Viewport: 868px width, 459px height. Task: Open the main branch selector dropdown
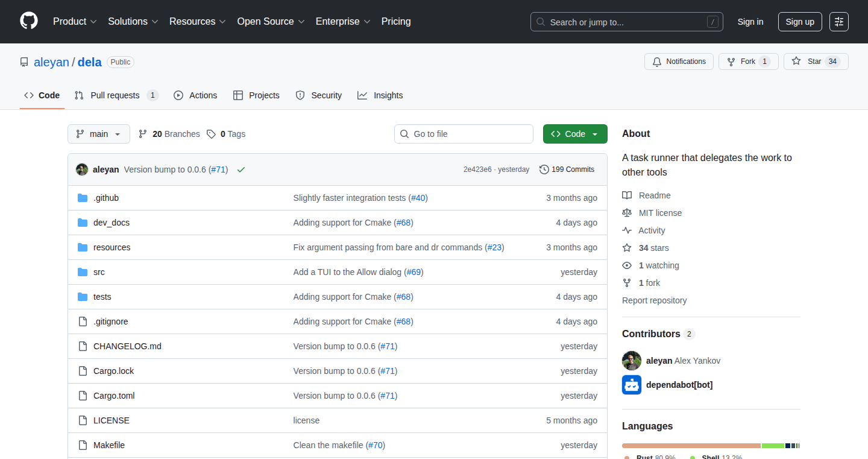(99, 134)
